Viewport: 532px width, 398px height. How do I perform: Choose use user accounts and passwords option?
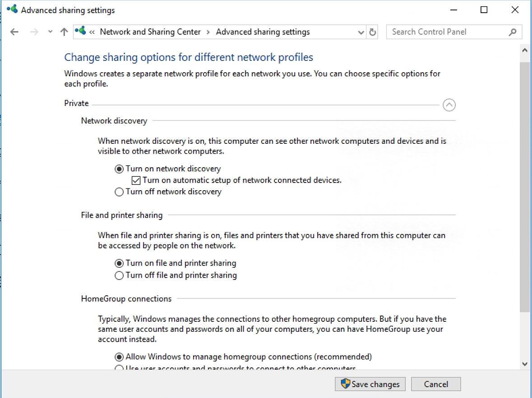click(119, 368)
